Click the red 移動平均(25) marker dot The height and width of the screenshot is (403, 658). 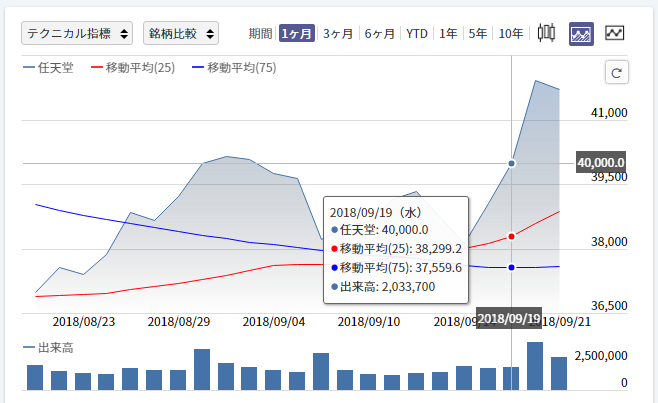point(511,236)
